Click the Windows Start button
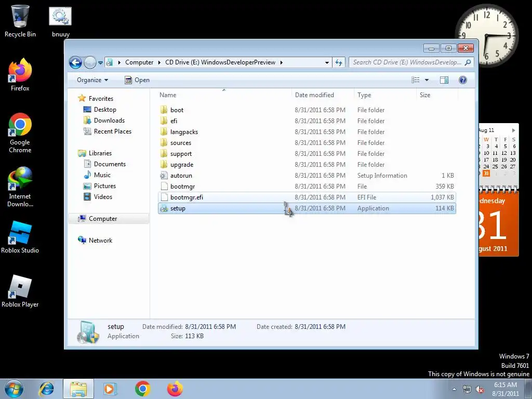The image size is (532, 399). click(14, 389)
